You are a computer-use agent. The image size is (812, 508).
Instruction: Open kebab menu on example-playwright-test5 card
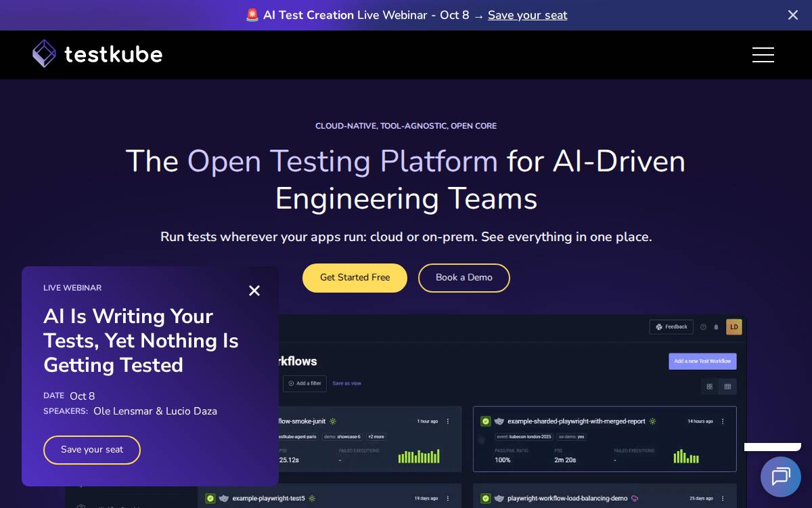448,499
